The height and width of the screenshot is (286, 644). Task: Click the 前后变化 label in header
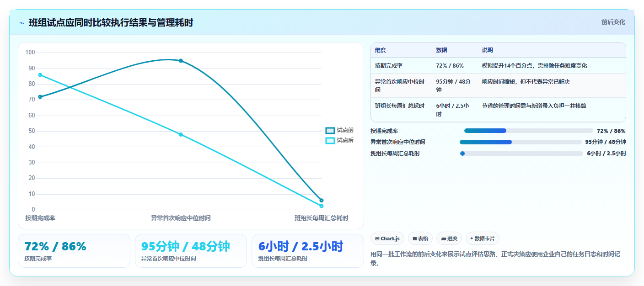[x=613, y=22]
